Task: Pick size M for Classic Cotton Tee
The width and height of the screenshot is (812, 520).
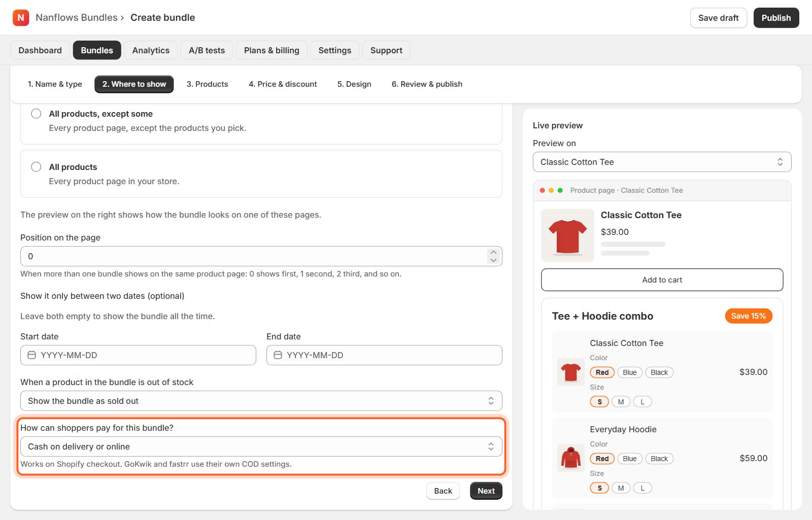Action: (x=621, y=402)
